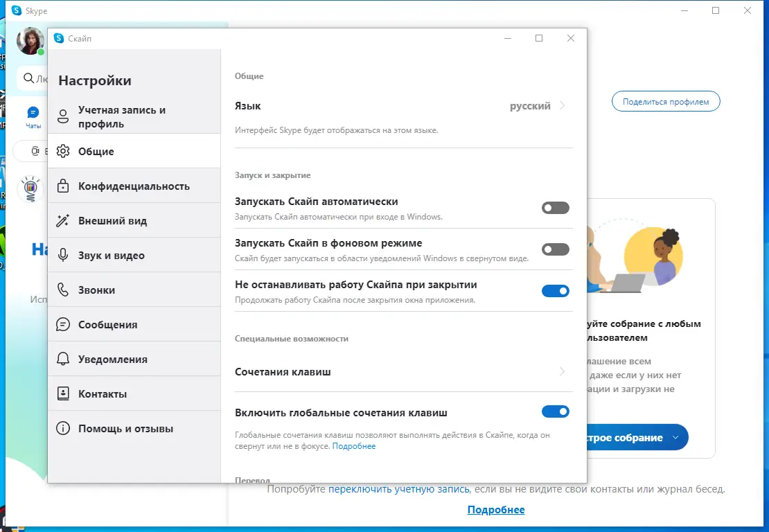Click the Поделиться профилем button
Image resolution: width=769 pixels, height=532 pixels.
pyautogui.click(x=666, y=101)
